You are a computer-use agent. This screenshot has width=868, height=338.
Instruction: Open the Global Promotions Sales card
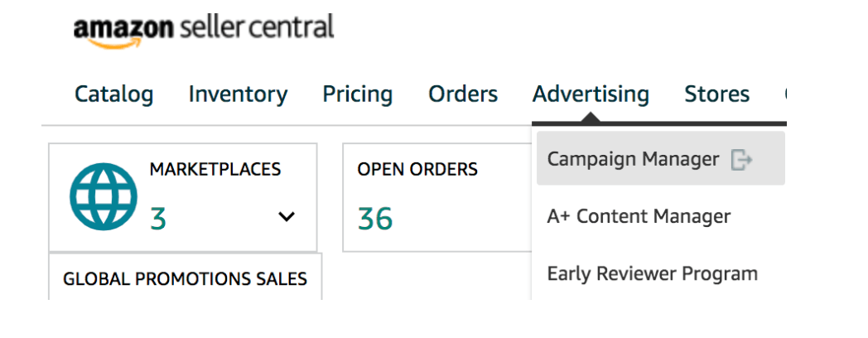[185, 278]
